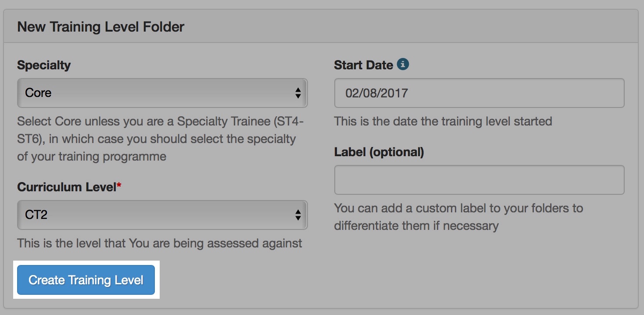644x315 pixels.
Task: Click the New Training Level Folder heading
Action: click(x=101, y=27)
